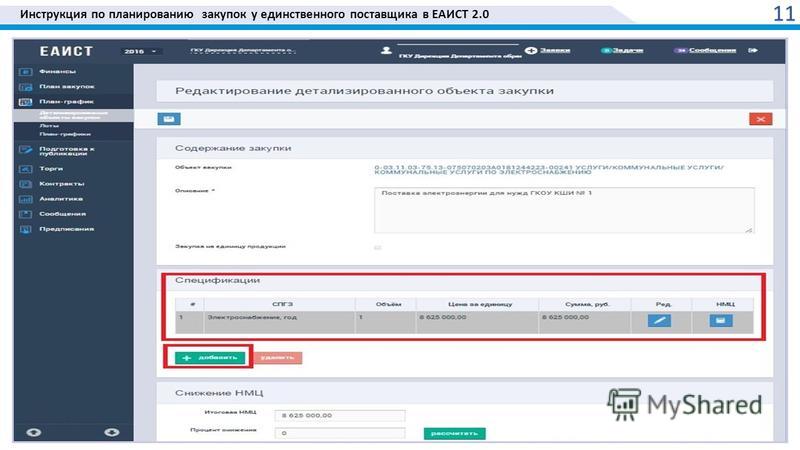This screenshot has width=800, height=450.
Task: Click the logout arrow icon
Action: point(753,51)
